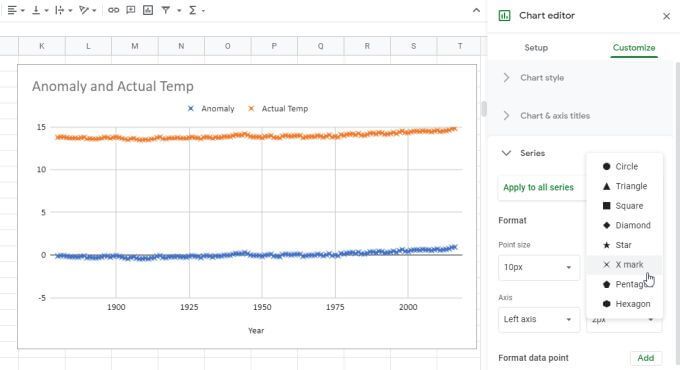Click Add next to Format data point
Viewport: 680px width, 370px height.
[645, 358]
